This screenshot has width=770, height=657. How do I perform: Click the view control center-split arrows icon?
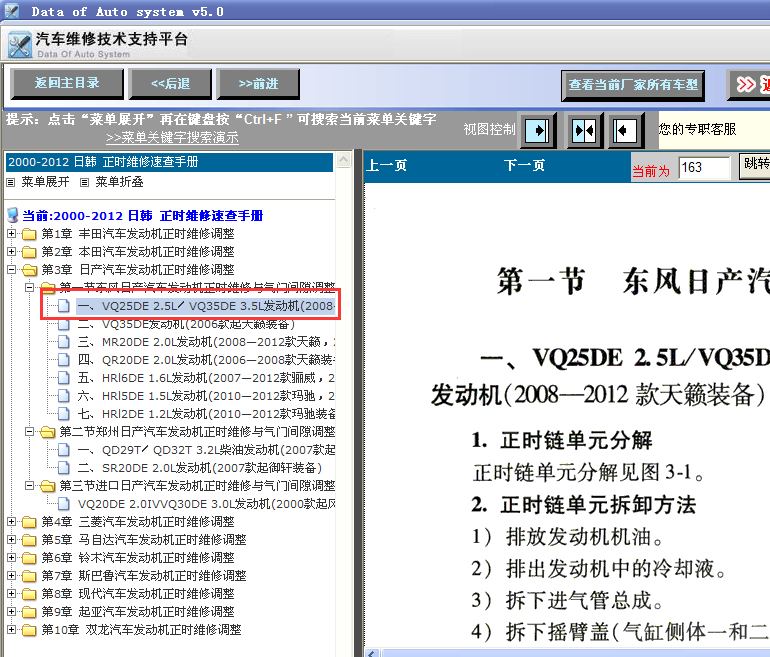[x=584, y=131]
